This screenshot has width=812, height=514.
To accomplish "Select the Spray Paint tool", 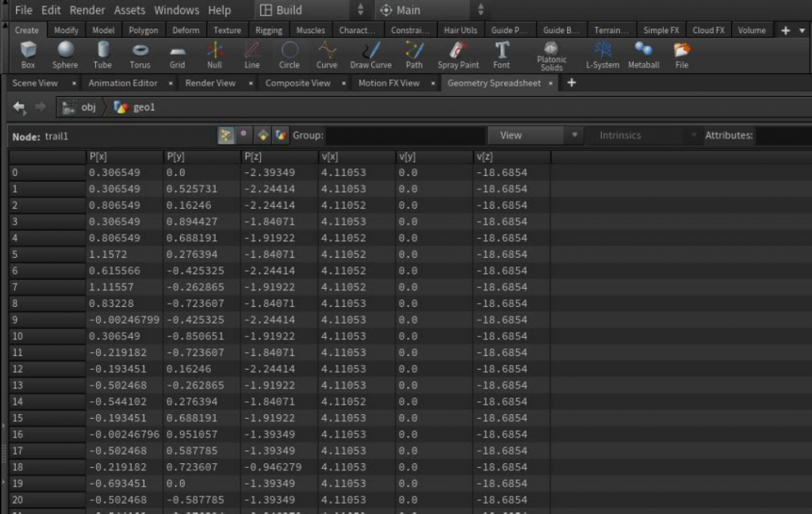I will (458, 54).
